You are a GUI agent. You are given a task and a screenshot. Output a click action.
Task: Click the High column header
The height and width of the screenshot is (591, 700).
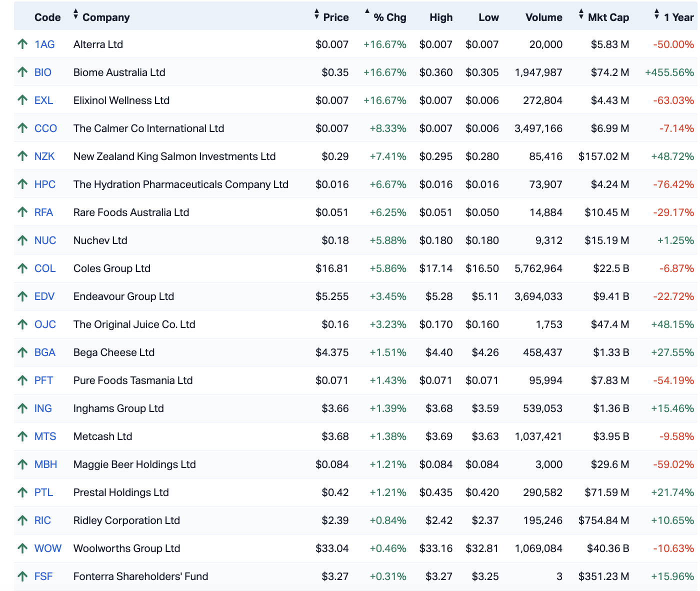(441, 17)
